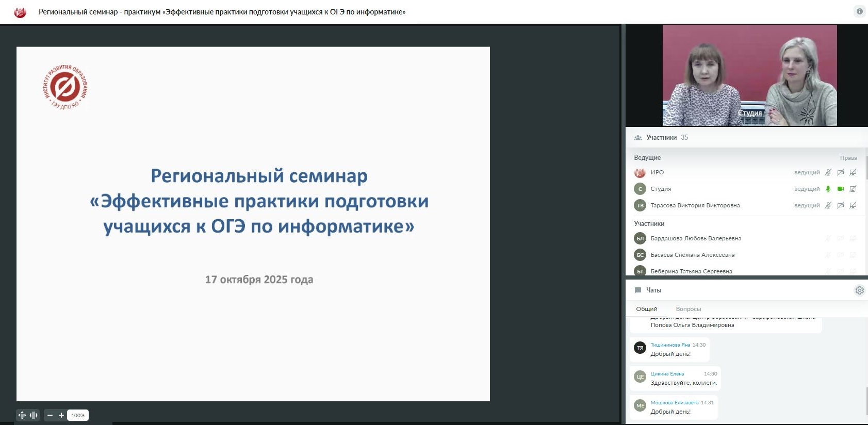Click the fit-to-width icon under the slide
The image size is (868, 425).
click(x=34, y=415)
